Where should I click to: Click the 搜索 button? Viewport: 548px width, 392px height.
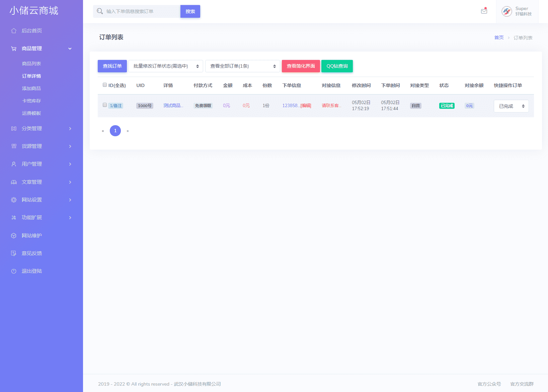(190, 11)
